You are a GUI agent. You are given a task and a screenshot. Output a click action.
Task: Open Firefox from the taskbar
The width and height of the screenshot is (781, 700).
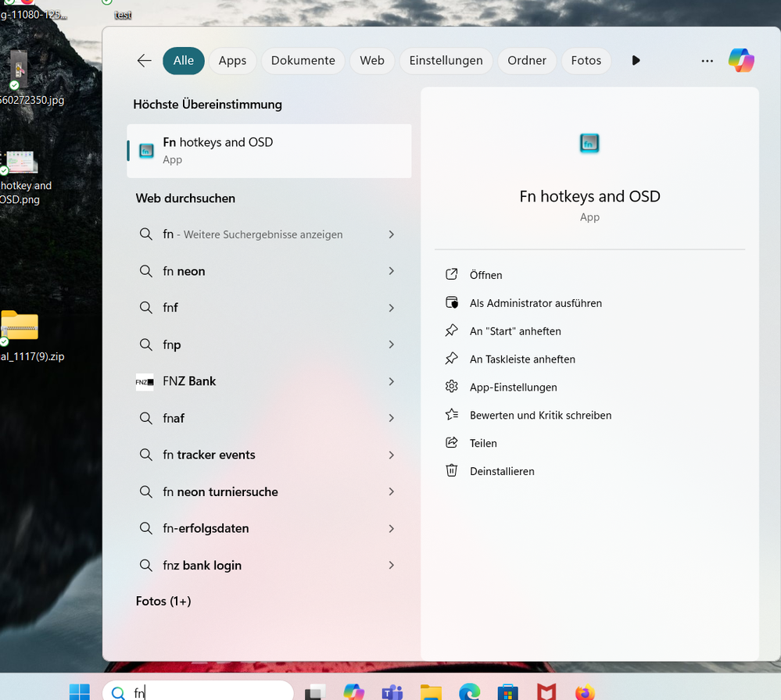click(584, 691)
